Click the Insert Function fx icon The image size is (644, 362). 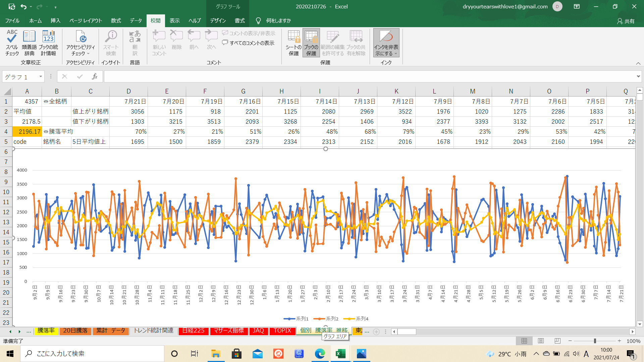pos(95,77)
